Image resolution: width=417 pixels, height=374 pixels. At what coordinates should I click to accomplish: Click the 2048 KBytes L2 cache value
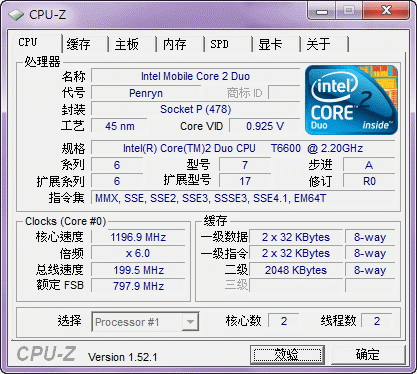296,270
